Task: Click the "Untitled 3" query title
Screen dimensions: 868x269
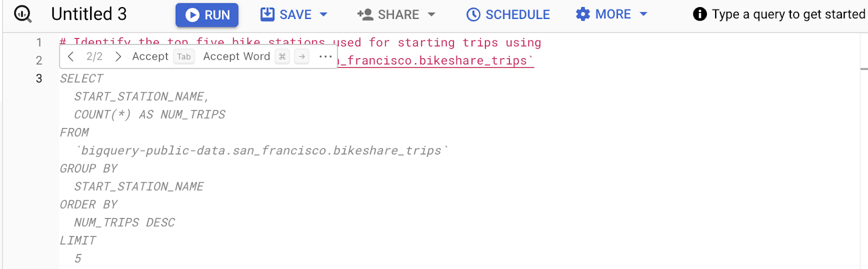Action: coord(89,14)
